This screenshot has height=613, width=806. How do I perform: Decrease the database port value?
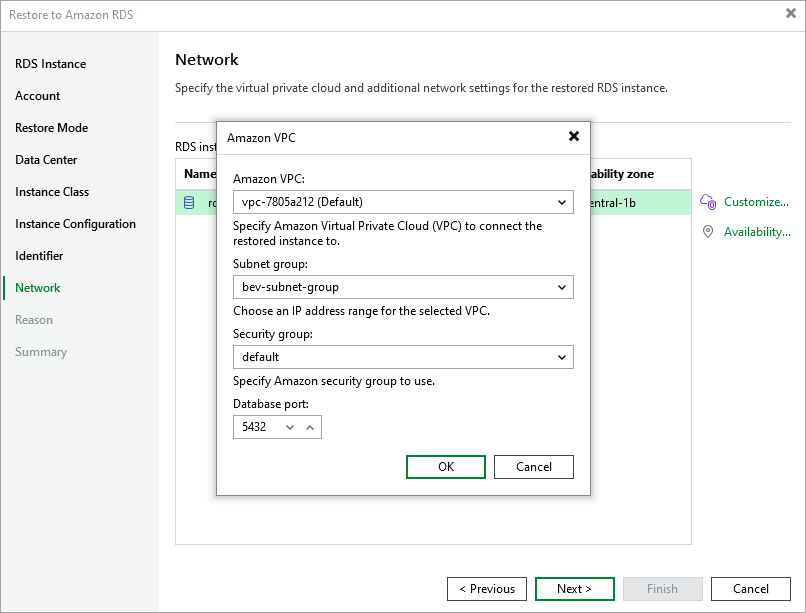tap(290, 427)
